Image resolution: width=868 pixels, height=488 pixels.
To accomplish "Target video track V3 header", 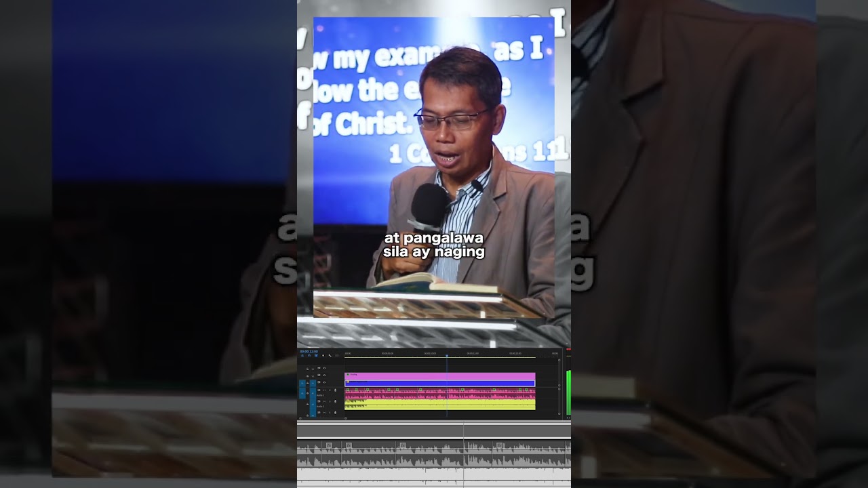I will coord(313,368).
